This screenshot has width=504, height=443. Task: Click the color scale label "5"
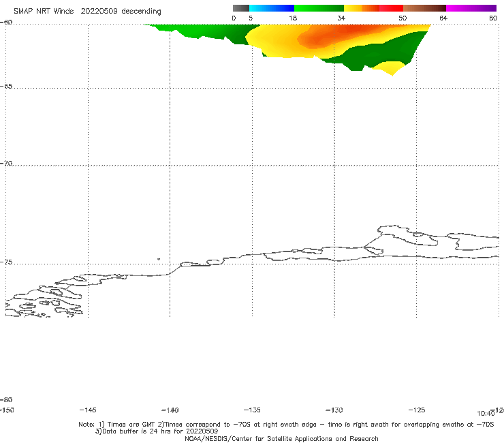click(251, 18)
